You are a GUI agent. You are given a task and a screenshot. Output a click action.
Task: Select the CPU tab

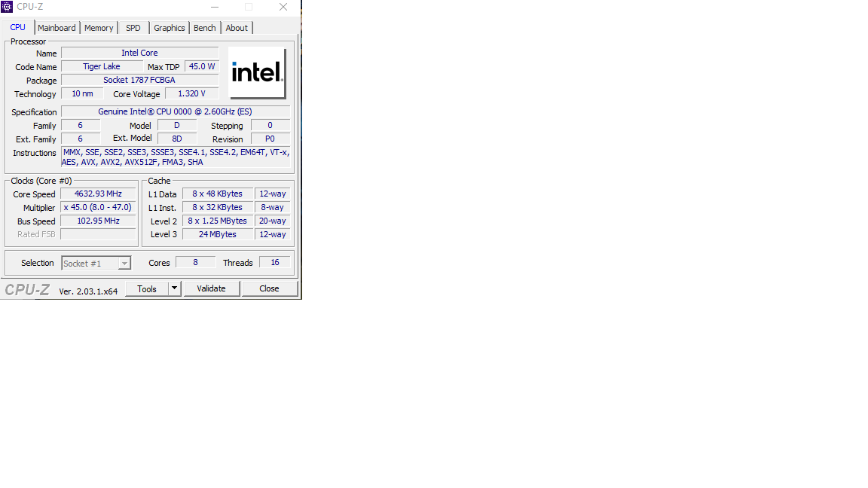click(18, 27)
